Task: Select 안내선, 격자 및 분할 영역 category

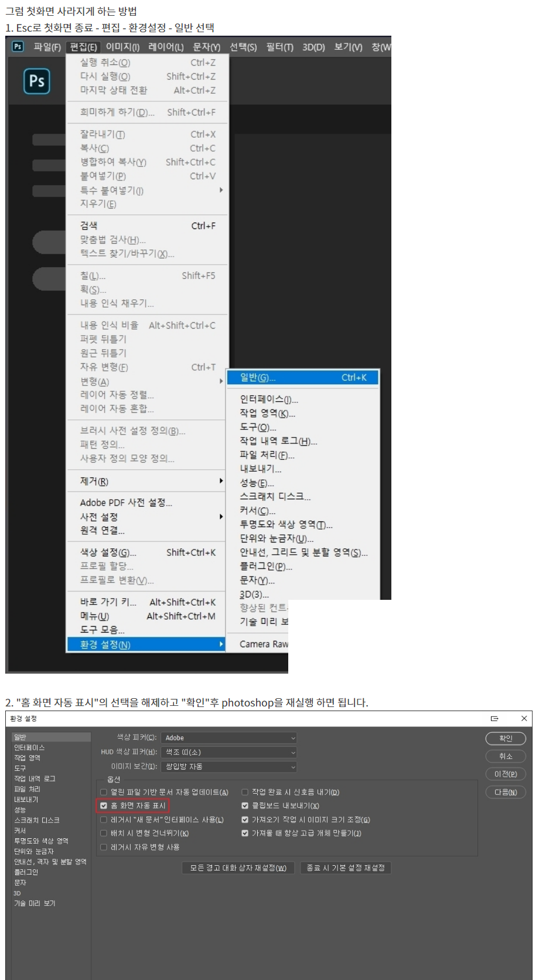Action: (x=50, y=862)
